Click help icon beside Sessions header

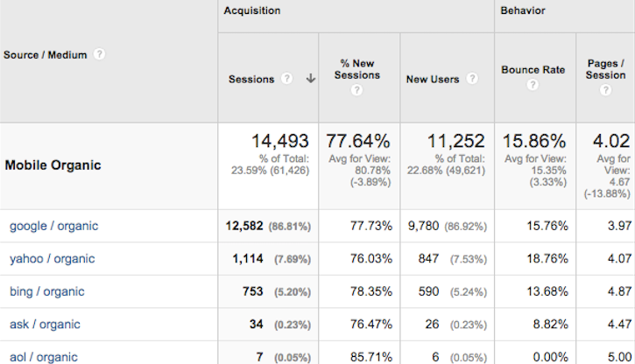(x=286, y=79)
